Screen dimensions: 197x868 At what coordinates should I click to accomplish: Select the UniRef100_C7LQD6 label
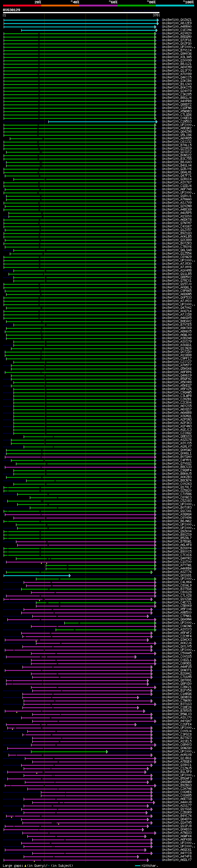(x=177, y=115)
